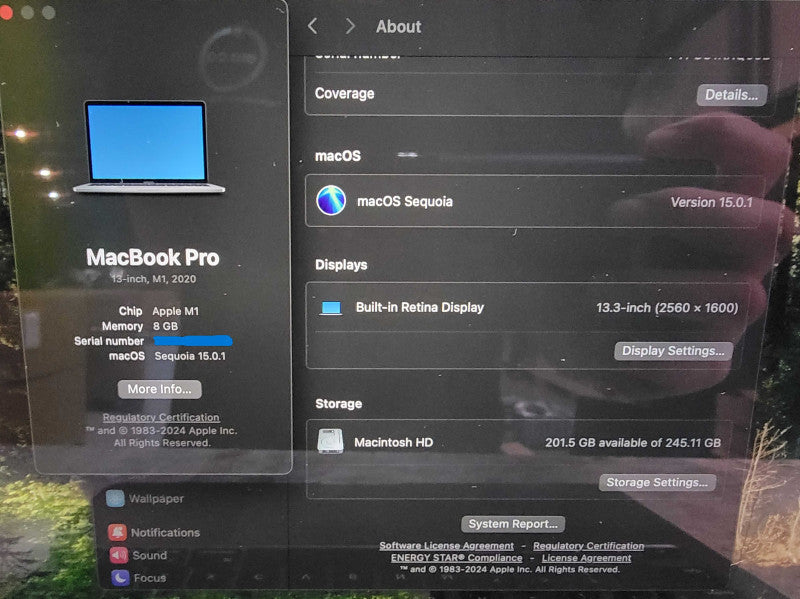
Task: Open Display Settings
Action: pos(673,351)
